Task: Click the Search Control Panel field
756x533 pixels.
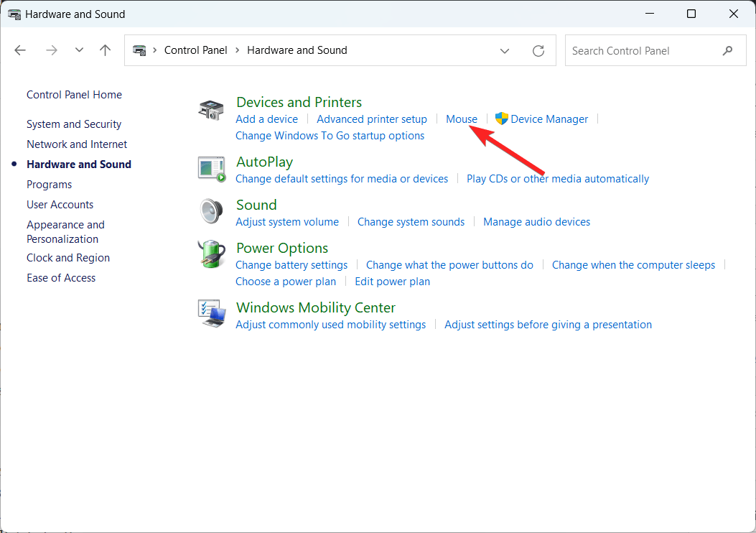Action: point(655,51)
